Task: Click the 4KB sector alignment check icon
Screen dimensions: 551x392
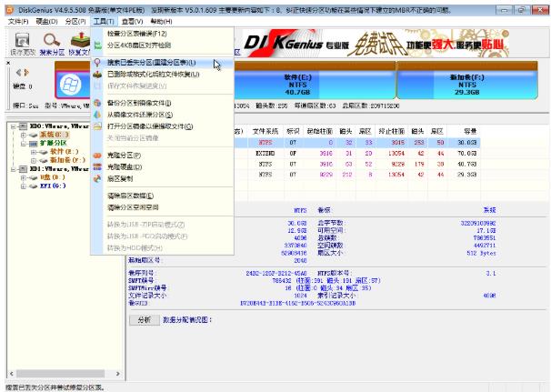Action: (x=97, y=45)
